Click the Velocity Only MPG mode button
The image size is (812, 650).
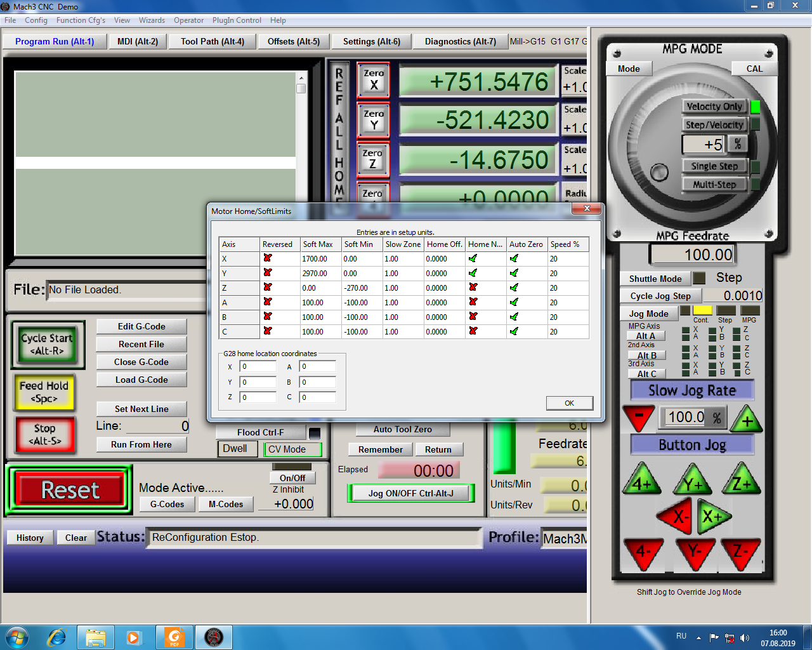point(714,106)
